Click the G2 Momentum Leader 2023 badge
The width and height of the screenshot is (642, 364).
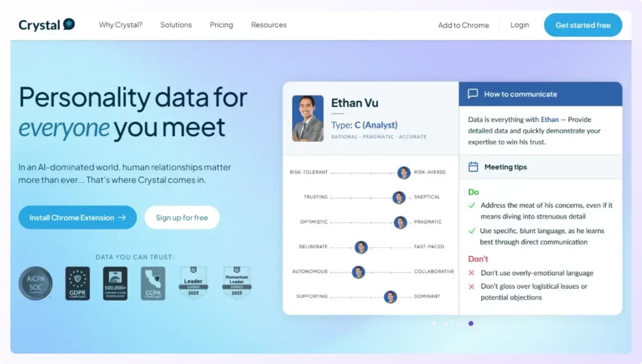click(x=236, y=282)
